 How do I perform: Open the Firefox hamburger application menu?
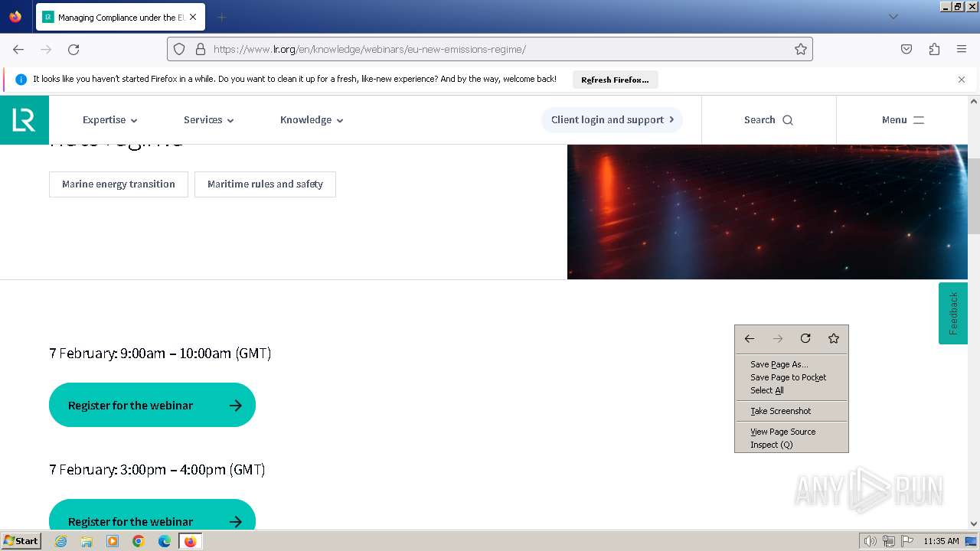[x=962, y=49]
